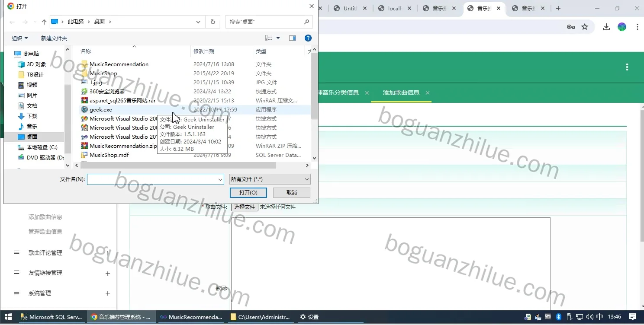Click the 打开(O) button
The height and width of the screenshot is (325, 644).
[x=248, y=193]
